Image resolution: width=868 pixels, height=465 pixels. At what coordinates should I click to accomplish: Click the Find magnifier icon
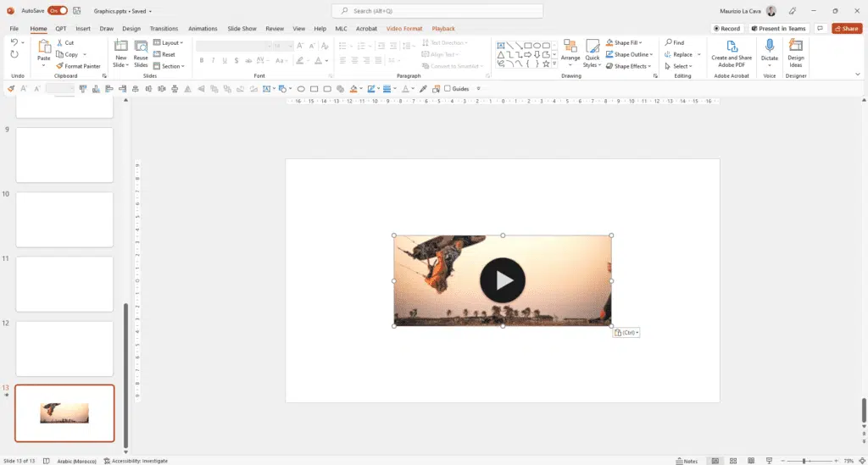click(x=668, y=42)
